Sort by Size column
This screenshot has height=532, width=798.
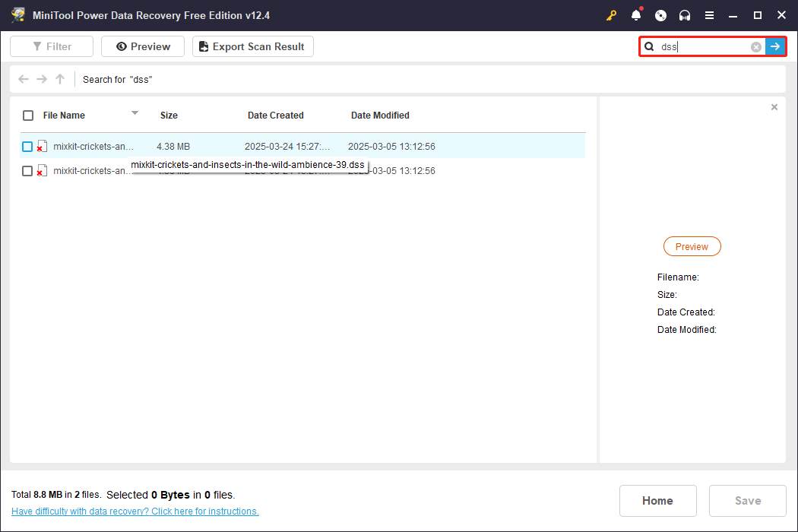tap(169, 116)
